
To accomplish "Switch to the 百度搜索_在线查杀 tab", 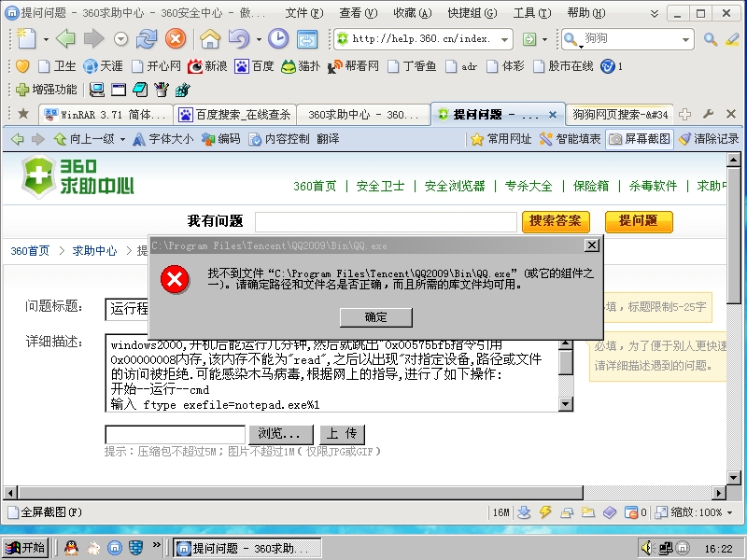I will click(x=234, y=115).
